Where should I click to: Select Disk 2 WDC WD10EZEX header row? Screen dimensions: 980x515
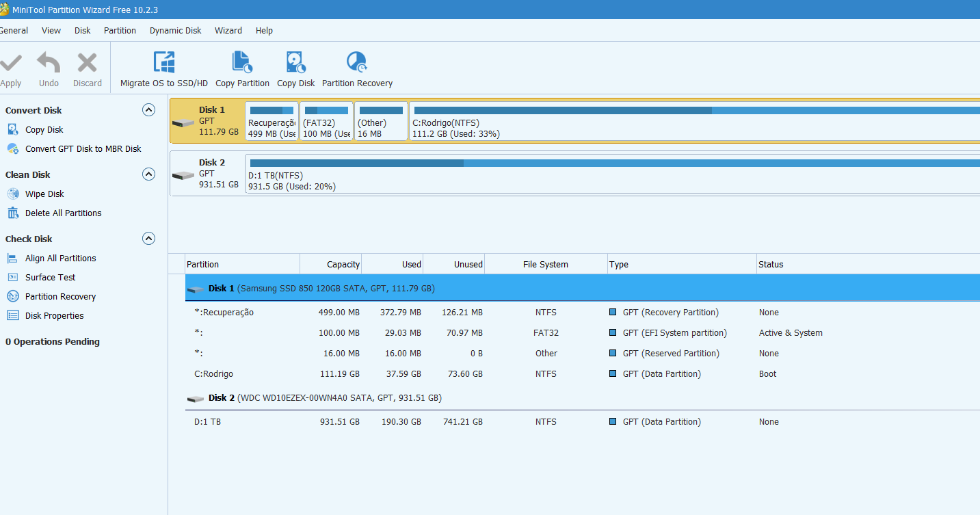[x=582, y=398]
